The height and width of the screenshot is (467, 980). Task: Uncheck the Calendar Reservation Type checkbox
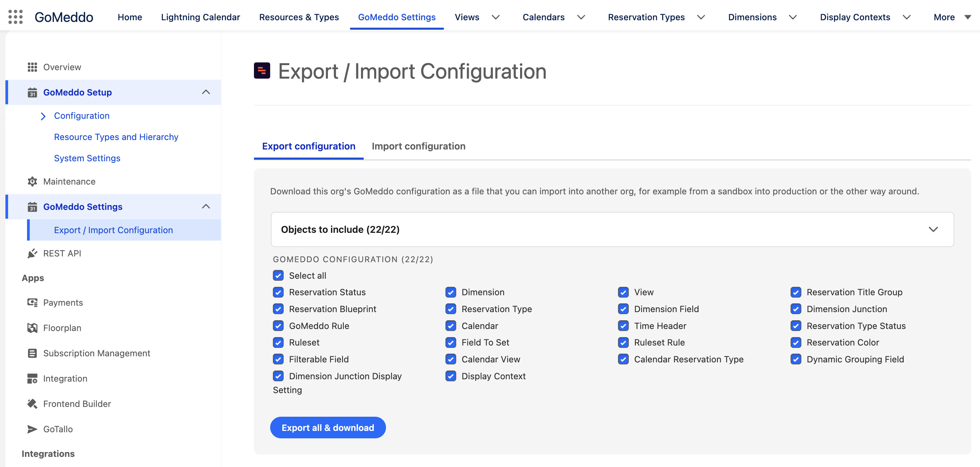coord(623,359)
